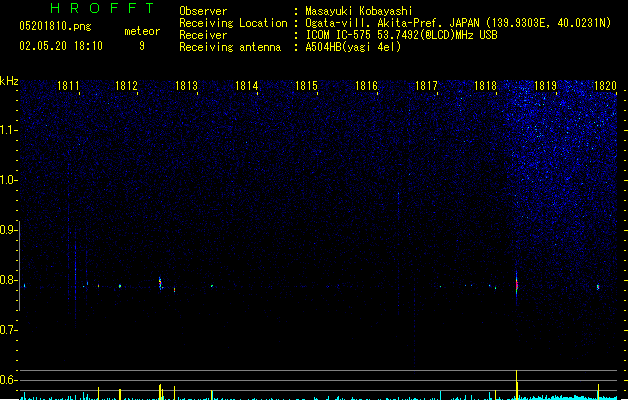Click the 1820 time axis marker
This screenshot has height=400, width=629.
pos(605,86)
